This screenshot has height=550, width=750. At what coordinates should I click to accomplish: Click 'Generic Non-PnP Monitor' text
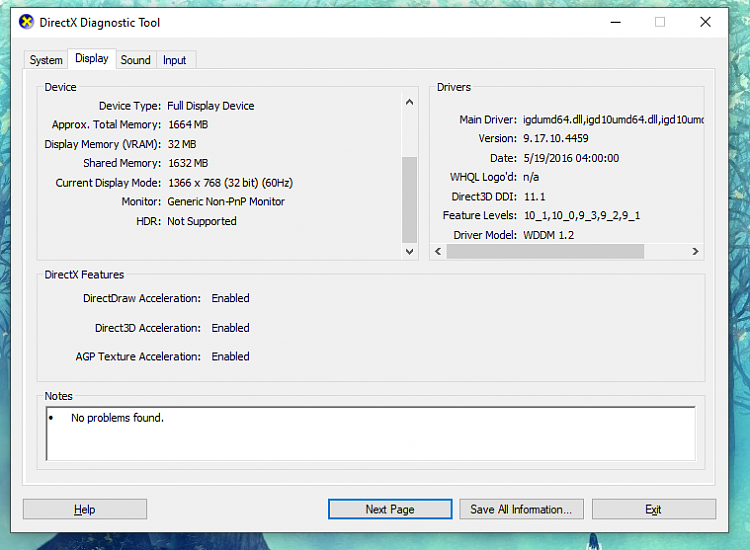click(x=226, y=201)
